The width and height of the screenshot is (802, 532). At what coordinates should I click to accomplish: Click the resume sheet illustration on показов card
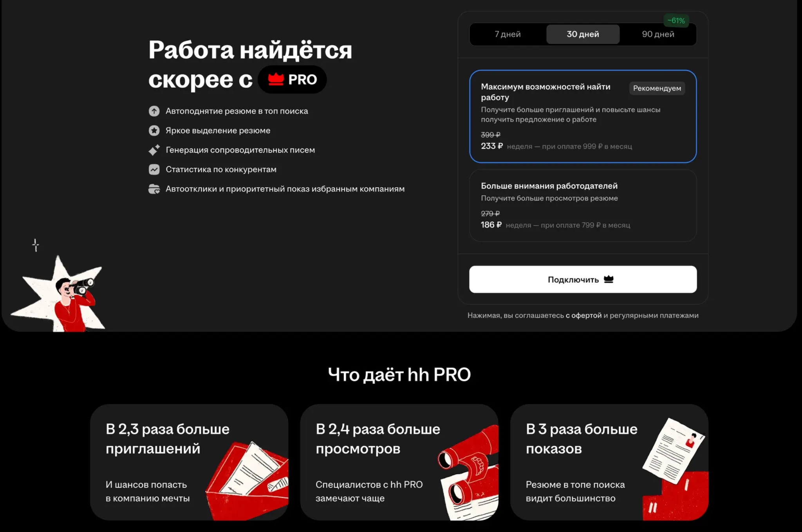point(673,450)
